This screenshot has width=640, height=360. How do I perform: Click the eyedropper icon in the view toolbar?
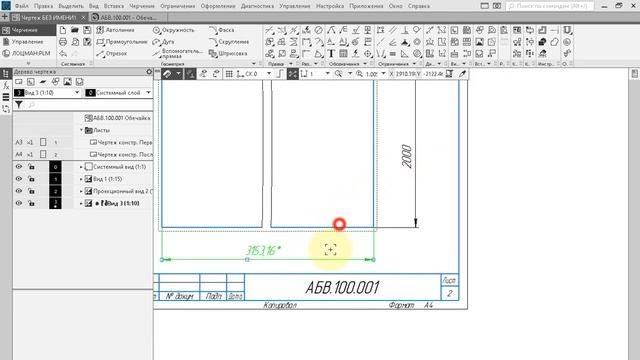point(462,74)
